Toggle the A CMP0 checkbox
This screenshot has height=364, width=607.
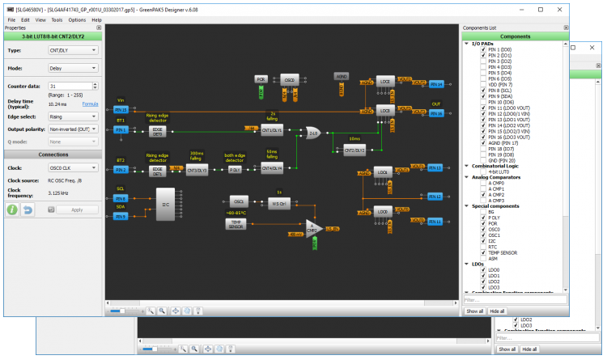483,183
